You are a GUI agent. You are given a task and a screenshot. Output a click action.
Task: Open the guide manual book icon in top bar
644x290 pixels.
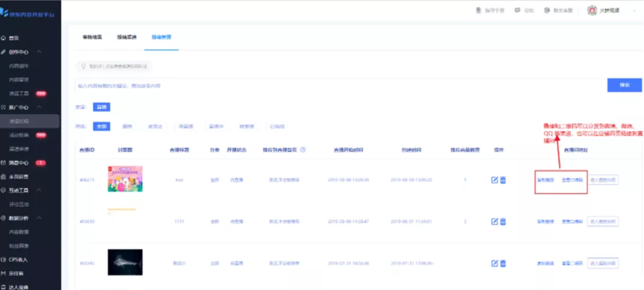coord(478,10)
